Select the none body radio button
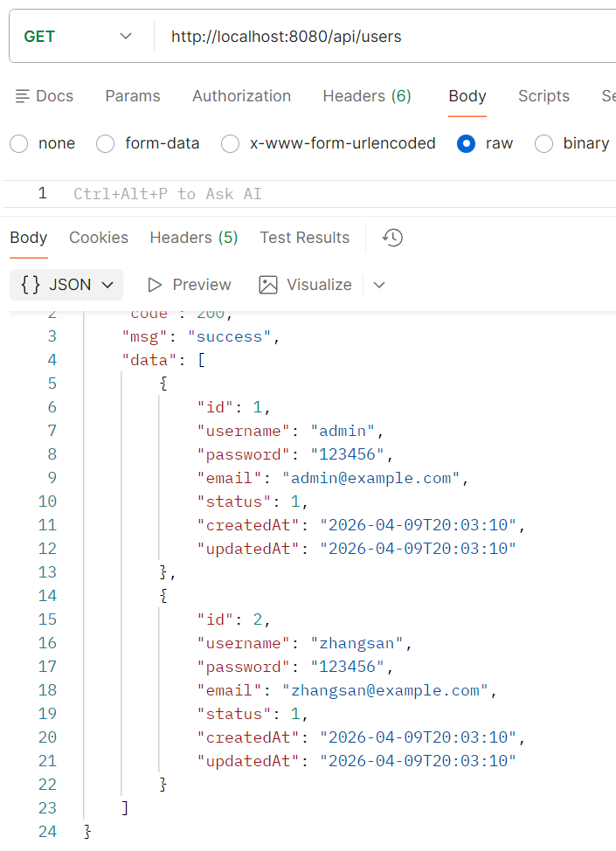616x851 pixels. point(19,144)
